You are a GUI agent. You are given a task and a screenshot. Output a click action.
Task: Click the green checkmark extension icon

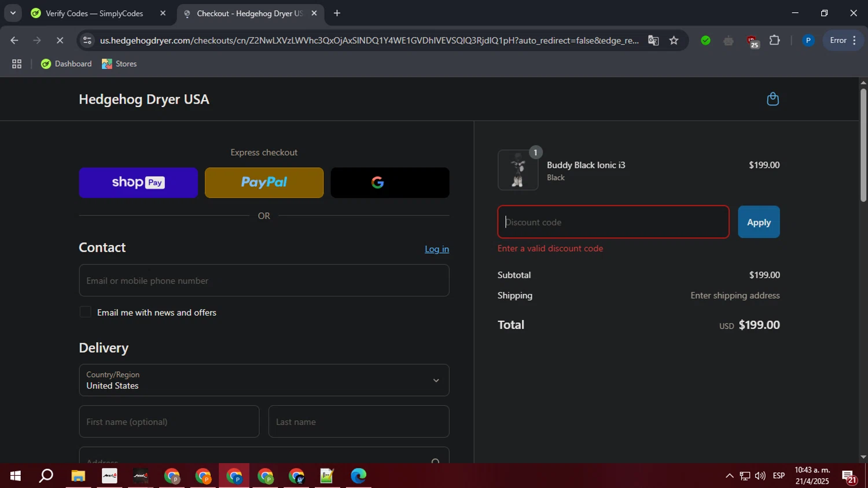point(705,41)
